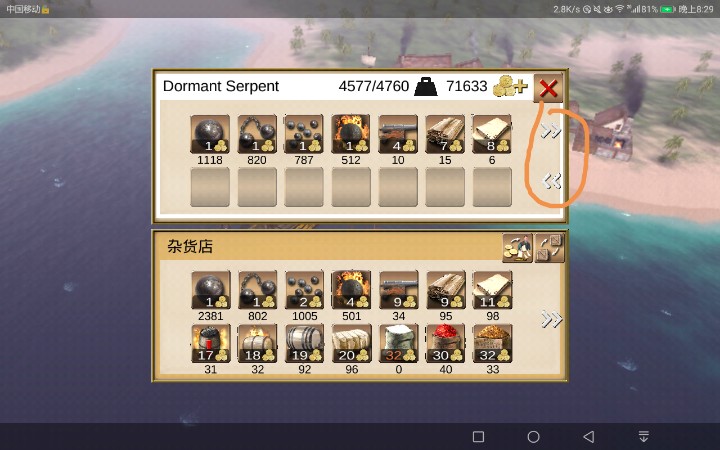Close the Dormant Serpent cargo panel

pos(548,88)
